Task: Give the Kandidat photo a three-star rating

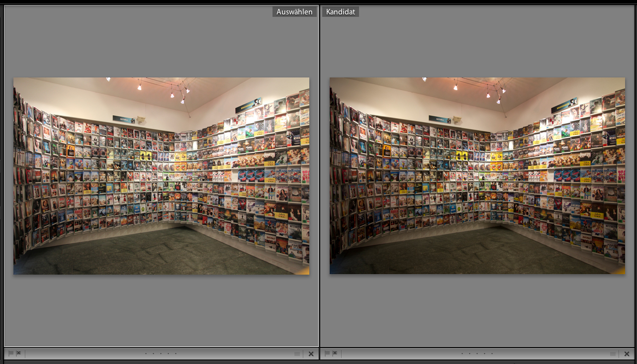Action: pos(477,354)
